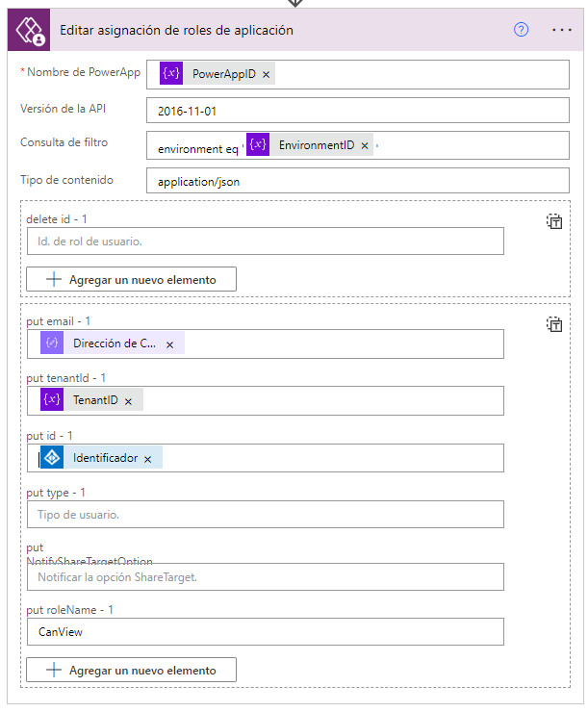The image size is (588, 712).
Task: Click the delete id user role field
Action: (x=266, y=242)
